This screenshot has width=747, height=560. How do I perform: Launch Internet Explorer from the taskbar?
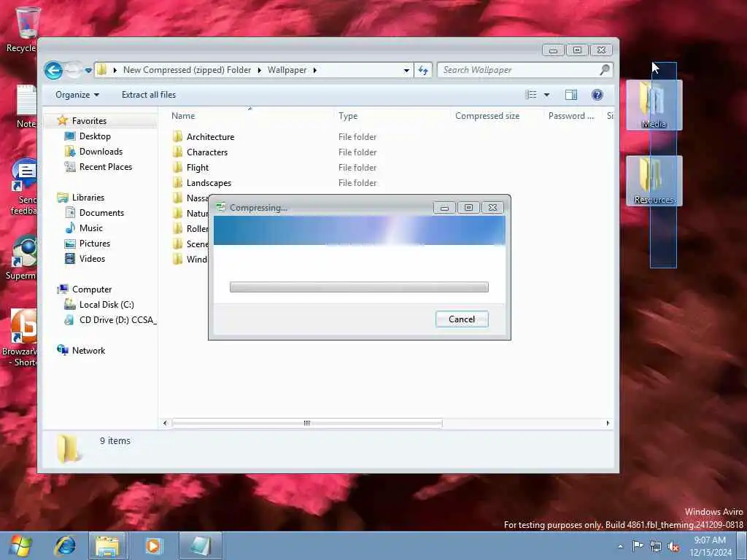point(65,545)
